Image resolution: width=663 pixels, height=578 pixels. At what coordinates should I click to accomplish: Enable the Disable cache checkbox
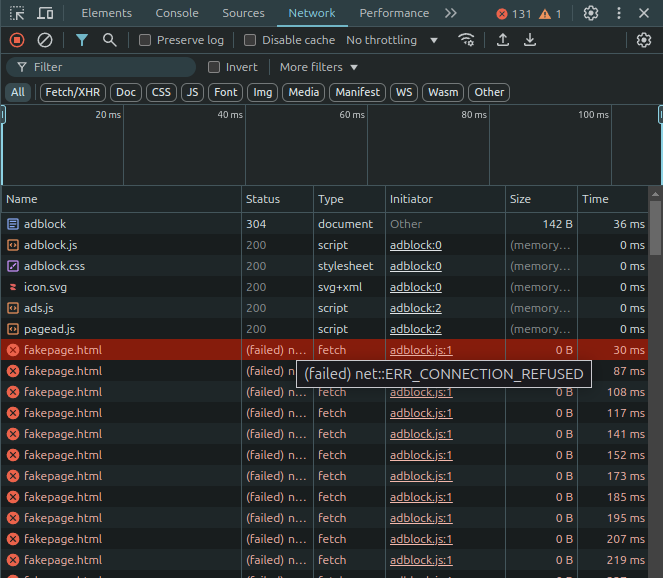click(250, 40)
